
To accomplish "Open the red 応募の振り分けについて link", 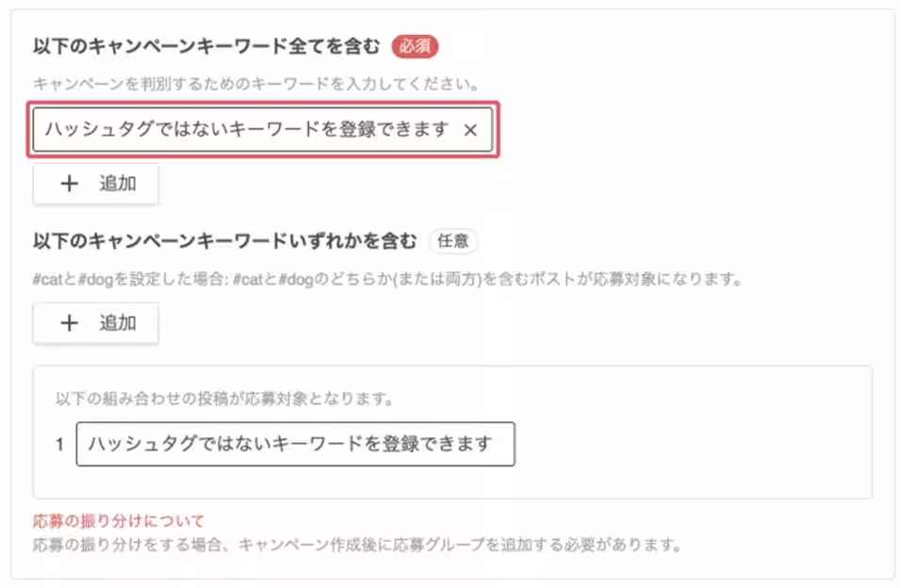I will click(119, 521).
